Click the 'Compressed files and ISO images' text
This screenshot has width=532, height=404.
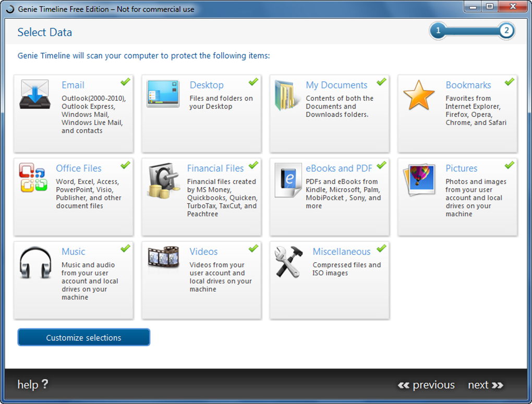coord(346,268)
